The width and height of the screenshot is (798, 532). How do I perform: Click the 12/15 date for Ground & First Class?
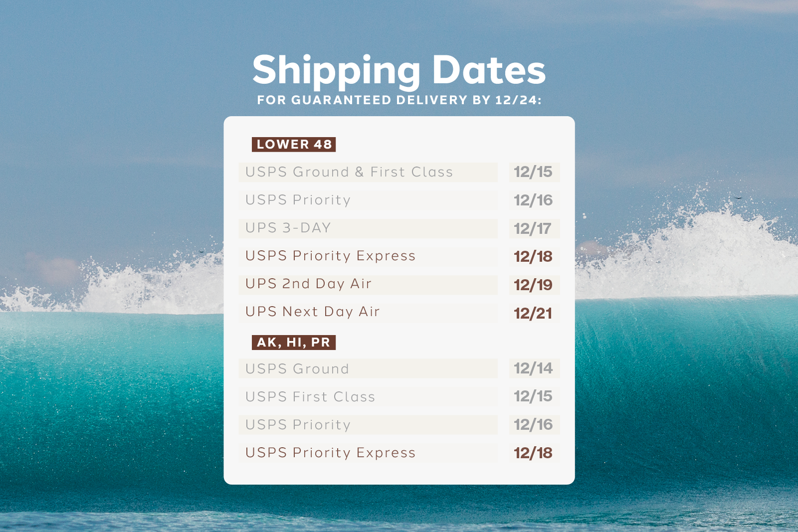point(533,172)
